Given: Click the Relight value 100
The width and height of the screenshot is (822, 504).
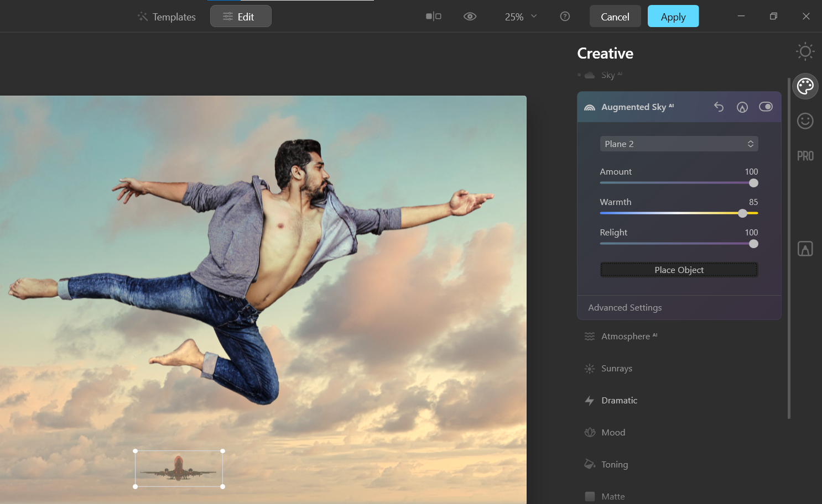Looking at the screenshot, I should (751, 232).
